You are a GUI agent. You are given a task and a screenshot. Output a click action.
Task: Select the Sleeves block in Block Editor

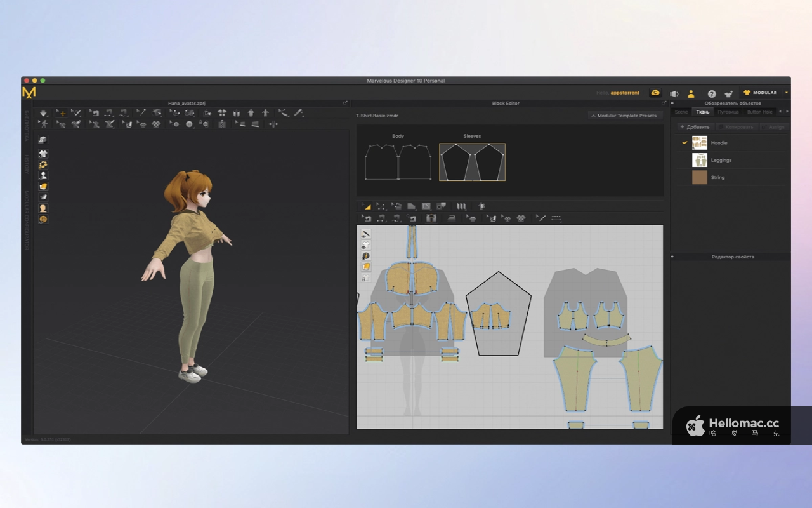click(472, 161)
